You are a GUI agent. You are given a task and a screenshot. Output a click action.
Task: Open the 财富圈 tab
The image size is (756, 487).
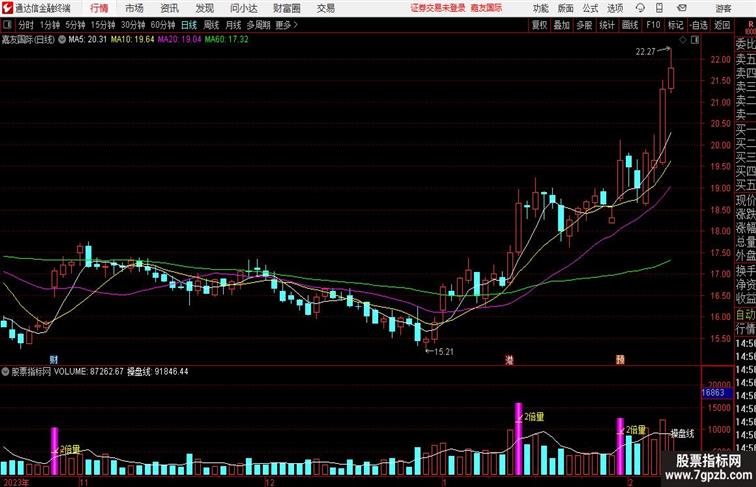287,8
